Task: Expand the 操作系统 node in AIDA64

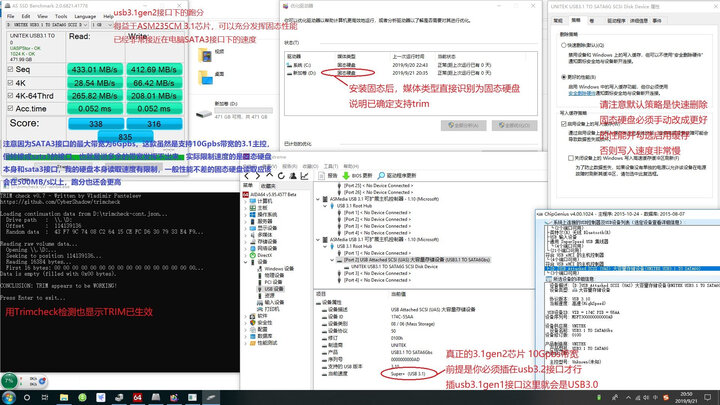Action: tap(246, 215)
